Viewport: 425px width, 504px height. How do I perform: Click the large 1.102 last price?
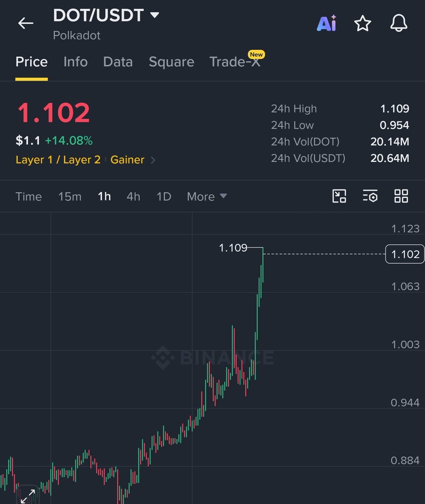[x=53, y=113]
